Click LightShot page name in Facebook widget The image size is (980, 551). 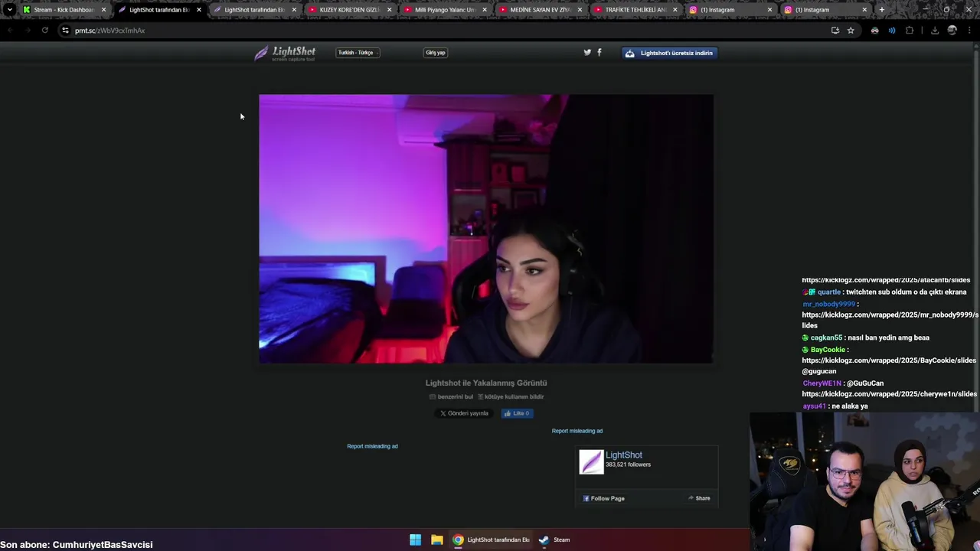(x=624, y=455)
